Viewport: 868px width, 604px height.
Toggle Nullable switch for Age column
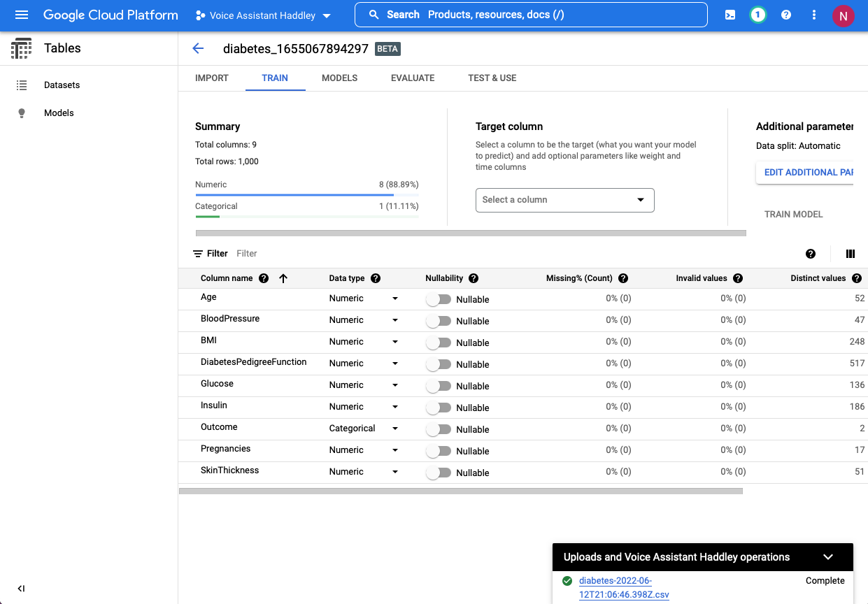click(x=439, y=299)
